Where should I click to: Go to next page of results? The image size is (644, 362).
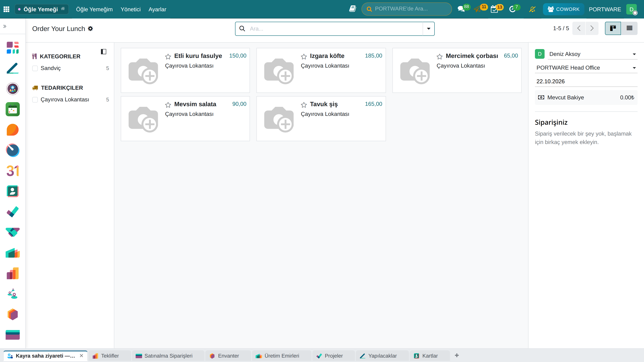point(592,28)
